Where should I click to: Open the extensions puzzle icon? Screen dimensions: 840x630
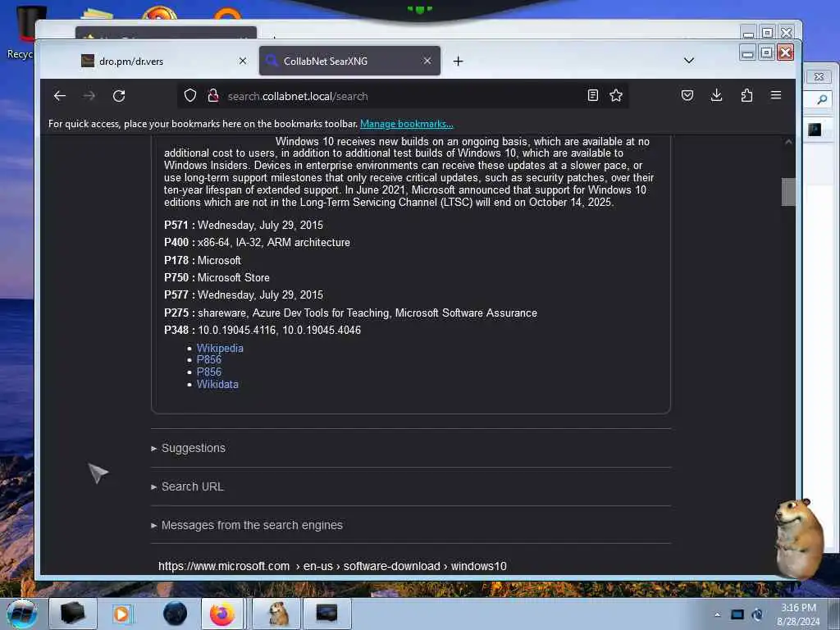click(x=746, y=96)
